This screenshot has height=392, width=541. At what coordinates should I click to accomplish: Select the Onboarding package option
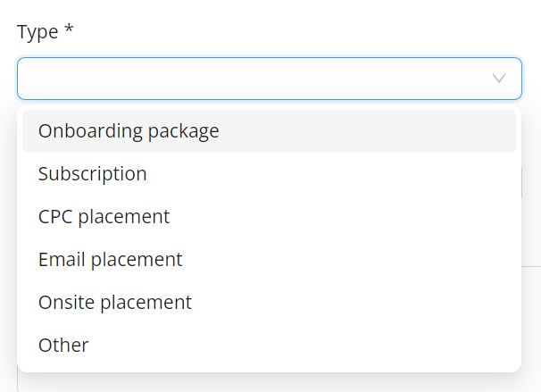tap(129, 131)
